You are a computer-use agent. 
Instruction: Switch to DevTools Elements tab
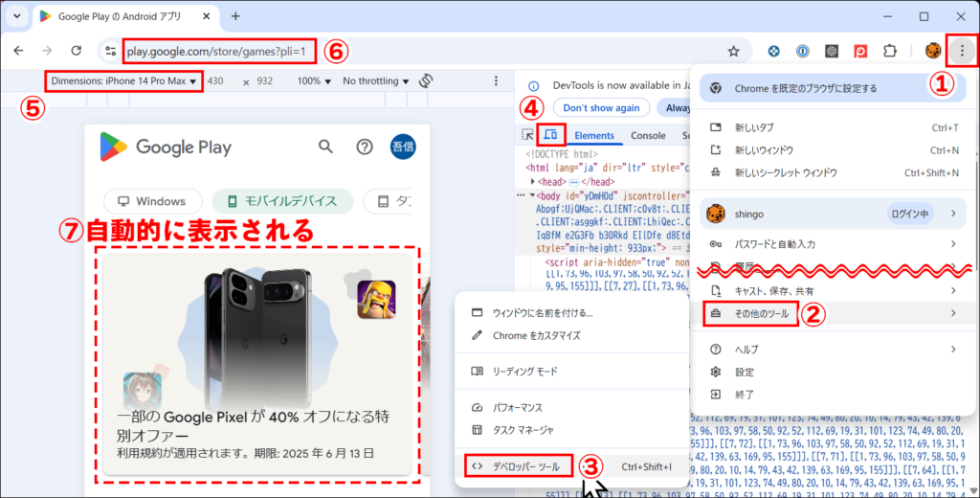point(594,135)
